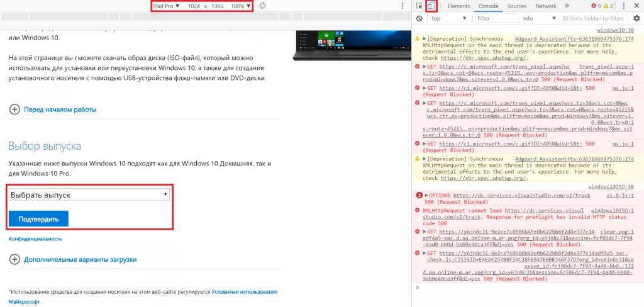644x307 pixels.
Task: Click the Подтвердить button
Action: [38, 219]
